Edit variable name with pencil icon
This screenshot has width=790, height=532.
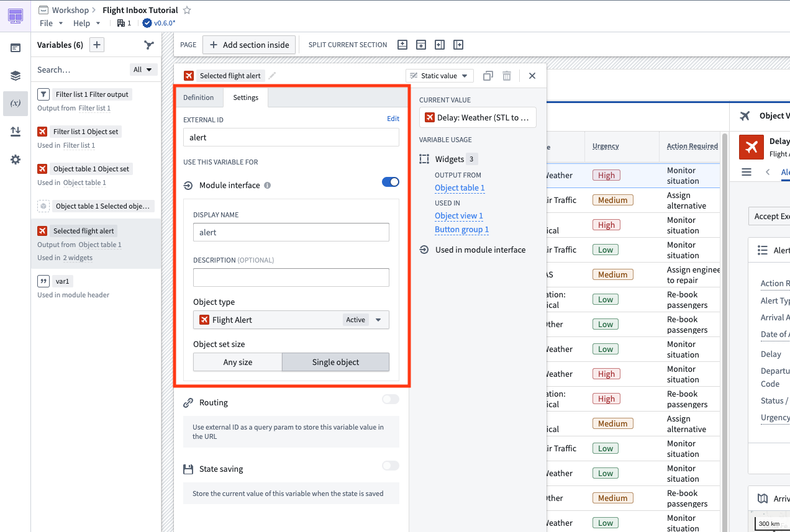click(272, 76)
